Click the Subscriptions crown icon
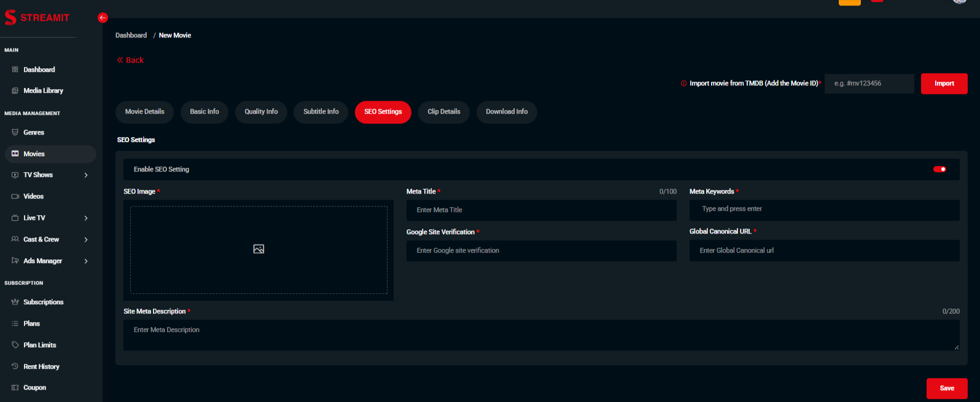The image size is (980, 402). click(15, 302)
